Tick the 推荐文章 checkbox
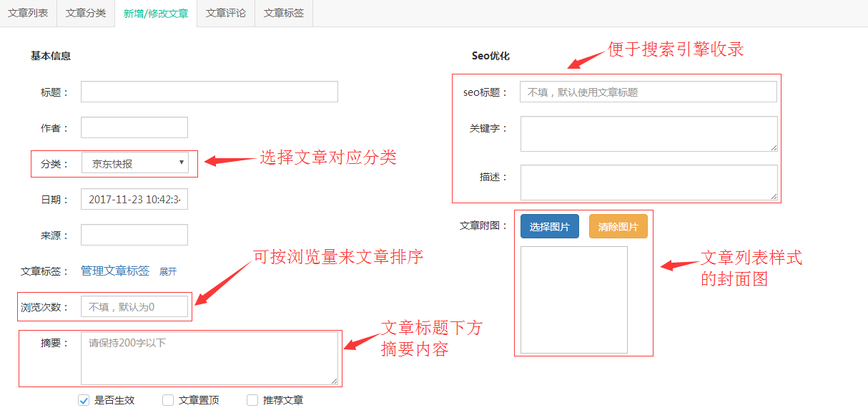The height and width of the screenshot is (413, 868). pos(252,400)
